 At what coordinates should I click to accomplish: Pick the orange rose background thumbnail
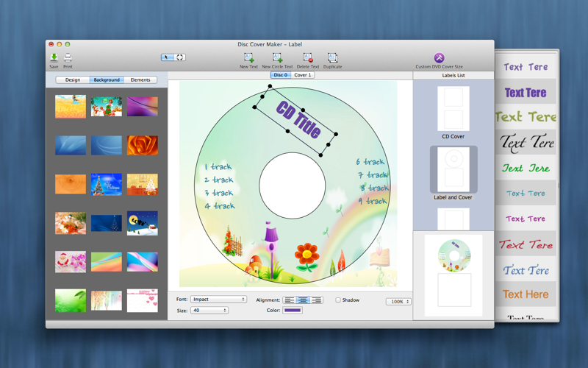click(143, 145)
